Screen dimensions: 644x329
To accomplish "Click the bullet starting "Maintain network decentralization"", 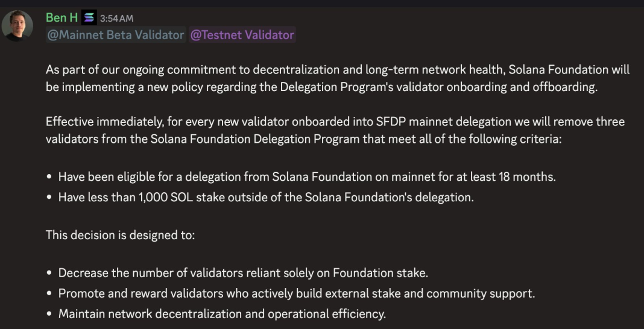I will tap(222, 313).
